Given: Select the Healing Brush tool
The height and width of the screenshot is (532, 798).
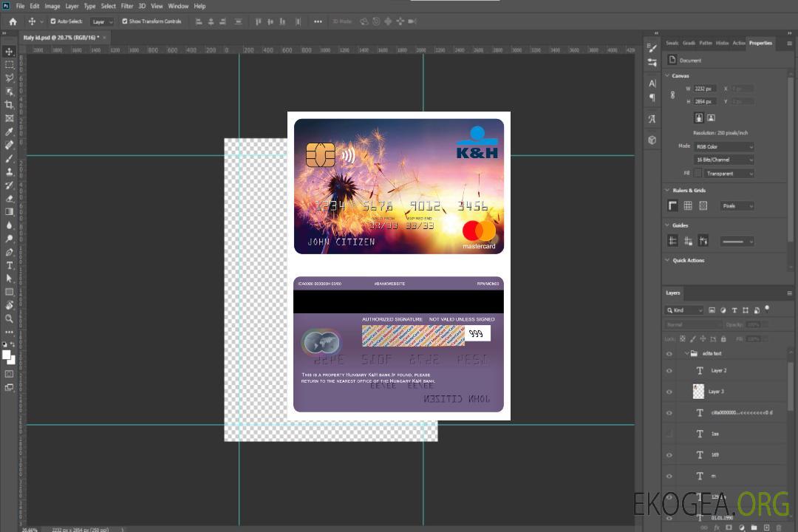Looking at the screenshot, I should pos(9,145).
